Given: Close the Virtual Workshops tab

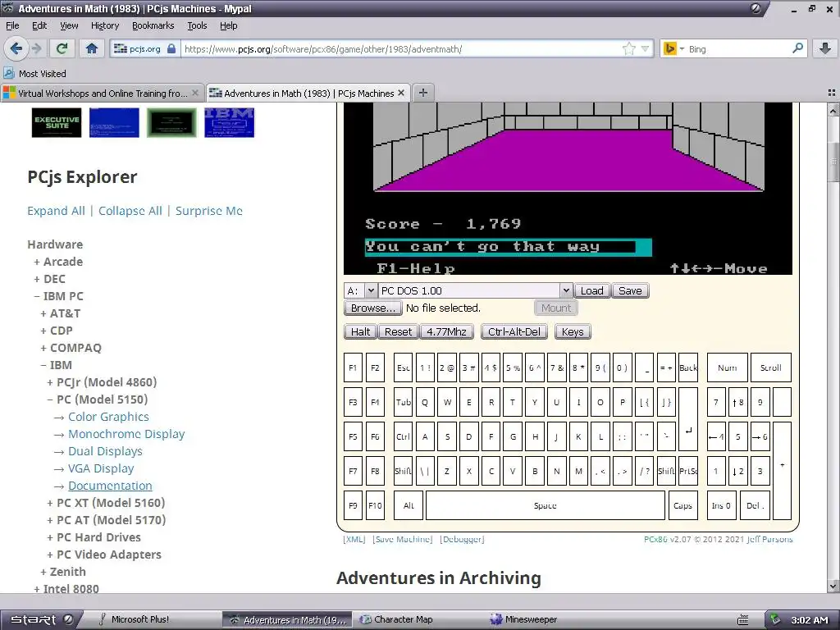Looking at the screenshot, I should [195, 93].
